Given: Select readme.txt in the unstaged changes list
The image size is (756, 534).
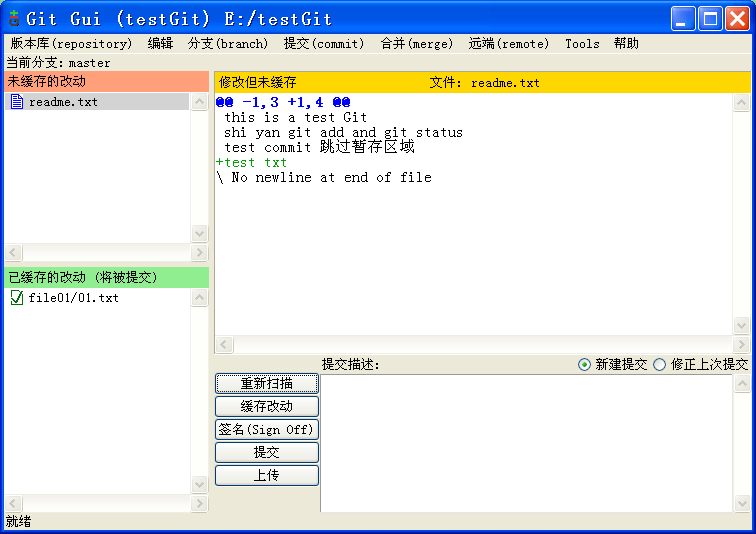Looking at the screenshot, I should pos(97,102).
